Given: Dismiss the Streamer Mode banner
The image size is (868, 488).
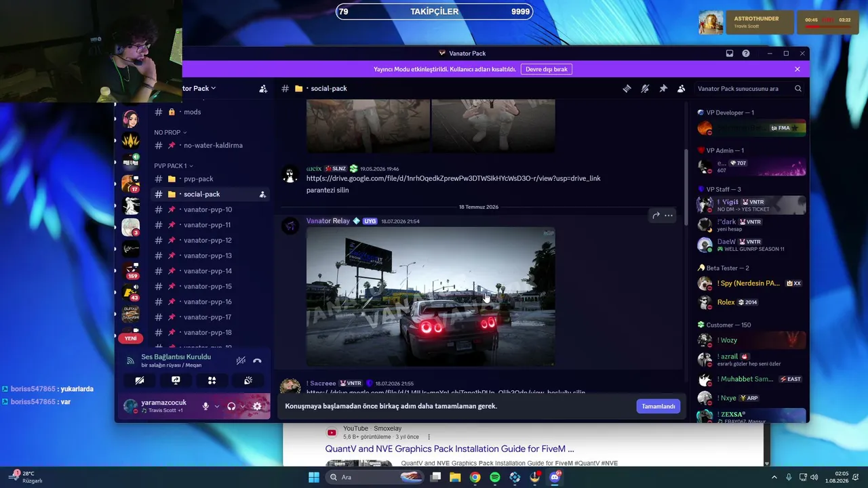Looking at the screenshot, I should coord(797,69).
